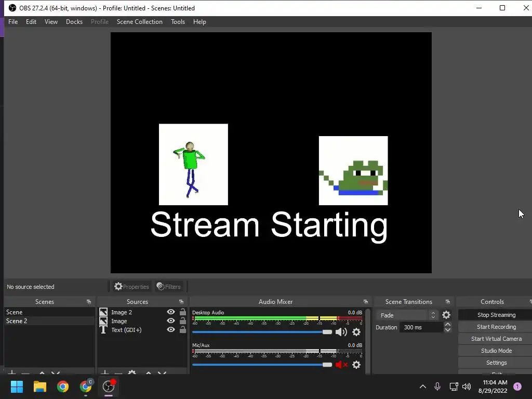Open the Desktop Audio settings gear
Viewport: 532px width, 399px height.
pos(356,332)
